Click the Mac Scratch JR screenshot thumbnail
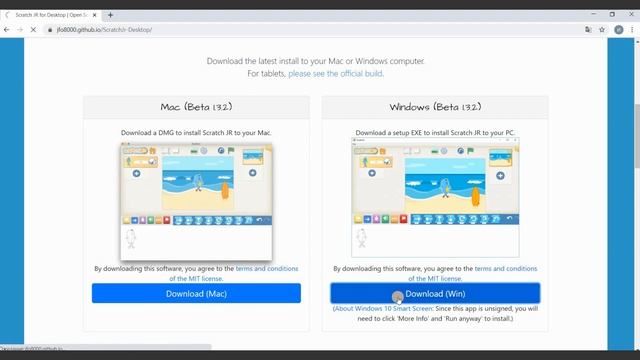 click(196, 201)
